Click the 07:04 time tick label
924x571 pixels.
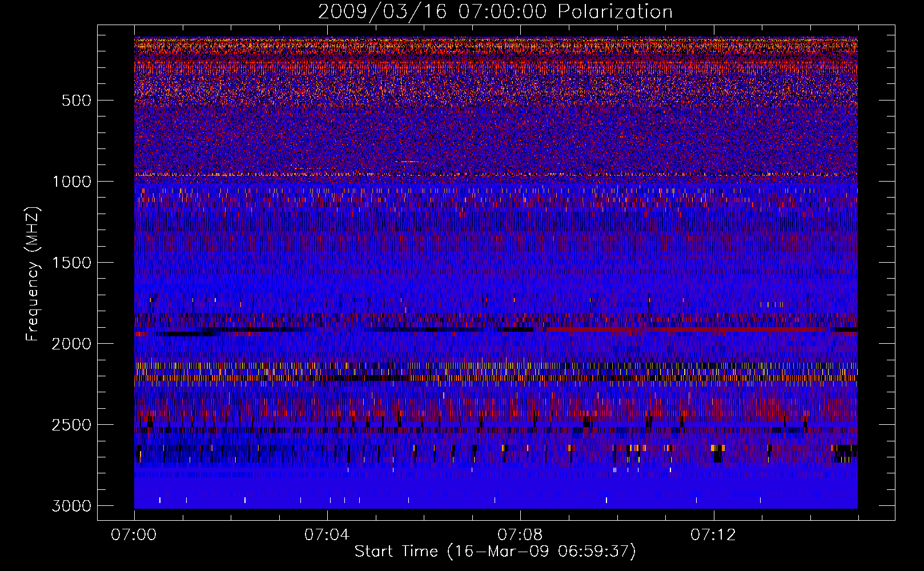(x=327, y=535)
